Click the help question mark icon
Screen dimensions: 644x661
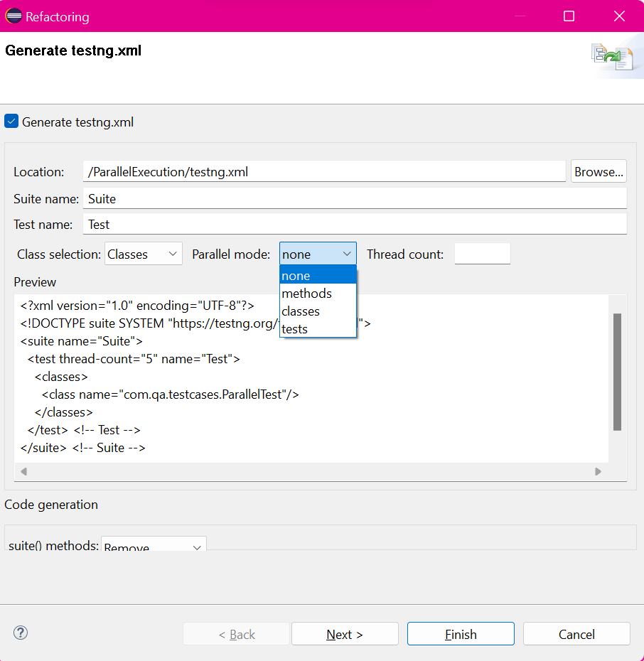pos(20,633)
